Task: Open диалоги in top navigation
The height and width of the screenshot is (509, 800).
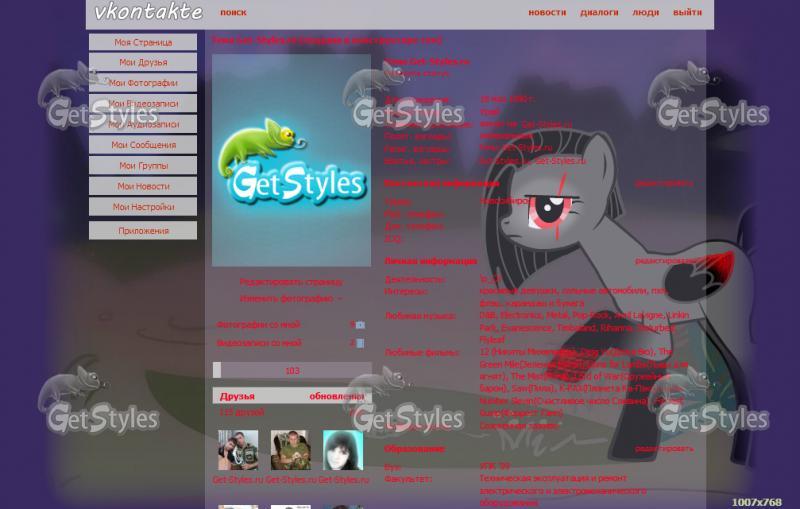Action: click(x=599, y=13)
